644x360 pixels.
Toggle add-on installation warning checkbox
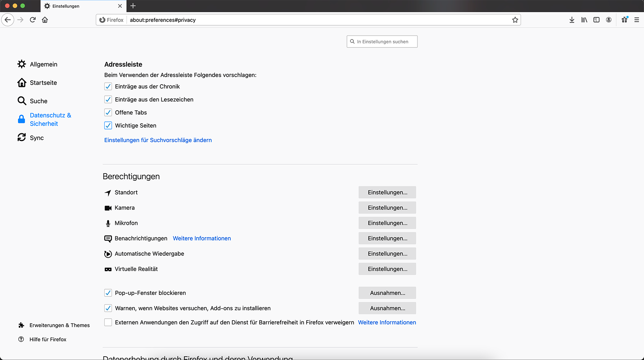click(108, 308)
